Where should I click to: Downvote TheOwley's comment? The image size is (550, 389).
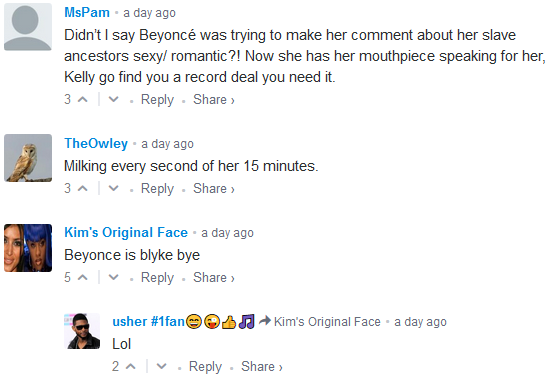[x=113, y=189]
